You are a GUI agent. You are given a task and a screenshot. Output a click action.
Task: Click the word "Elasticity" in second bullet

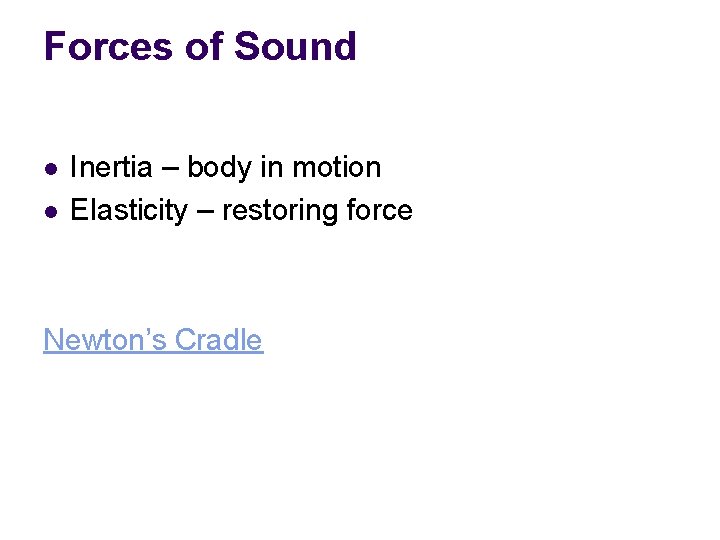(x=129, y=211)
